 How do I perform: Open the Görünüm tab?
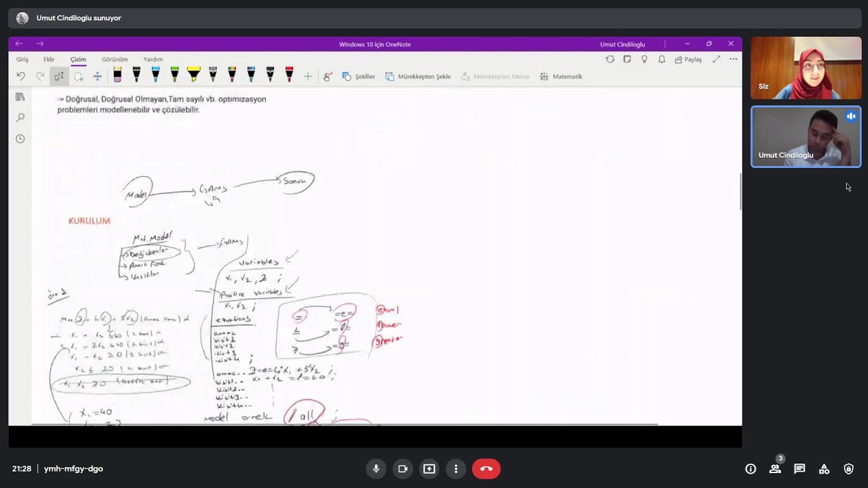point(115,59)
